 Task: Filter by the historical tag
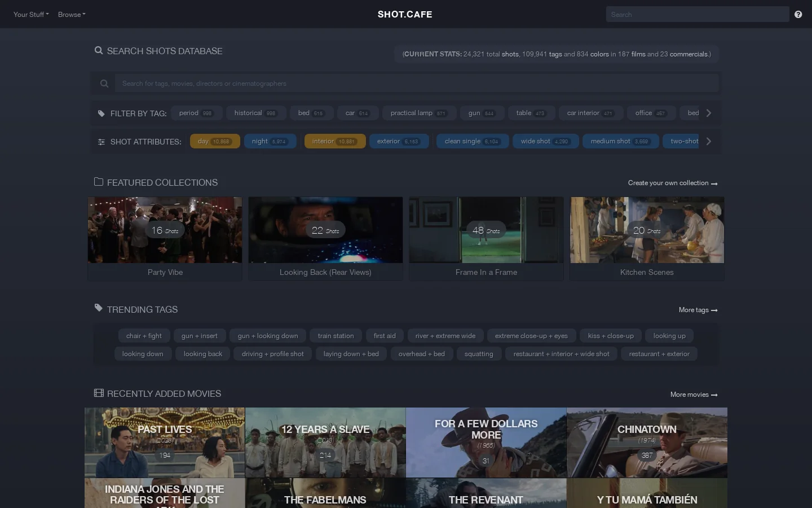click(256, 113)
